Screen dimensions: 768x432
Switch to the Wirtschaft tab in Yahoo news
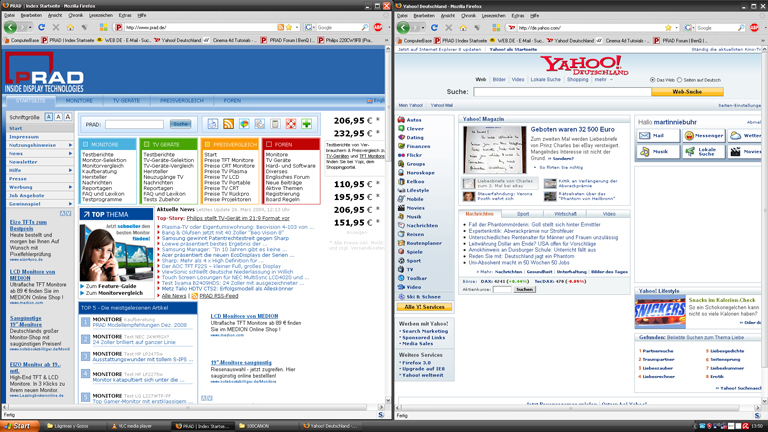point(565,214)
